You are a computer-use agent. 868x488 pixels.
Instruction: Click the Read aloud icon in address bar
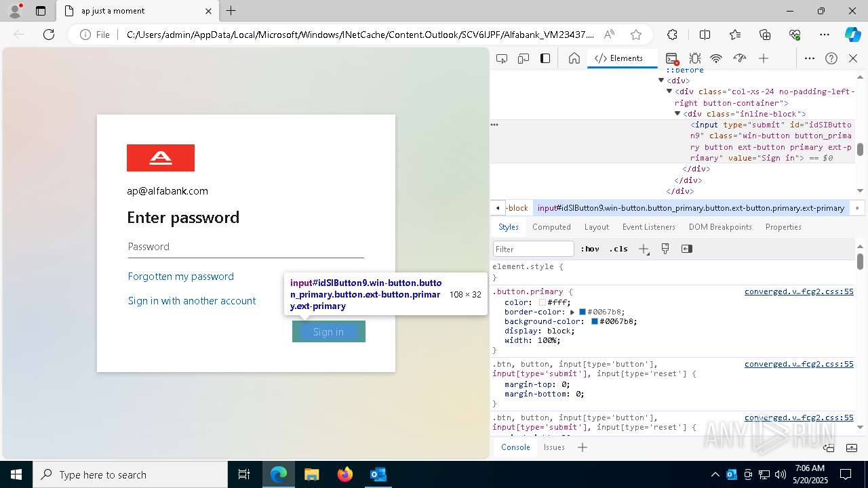(609, 35)
